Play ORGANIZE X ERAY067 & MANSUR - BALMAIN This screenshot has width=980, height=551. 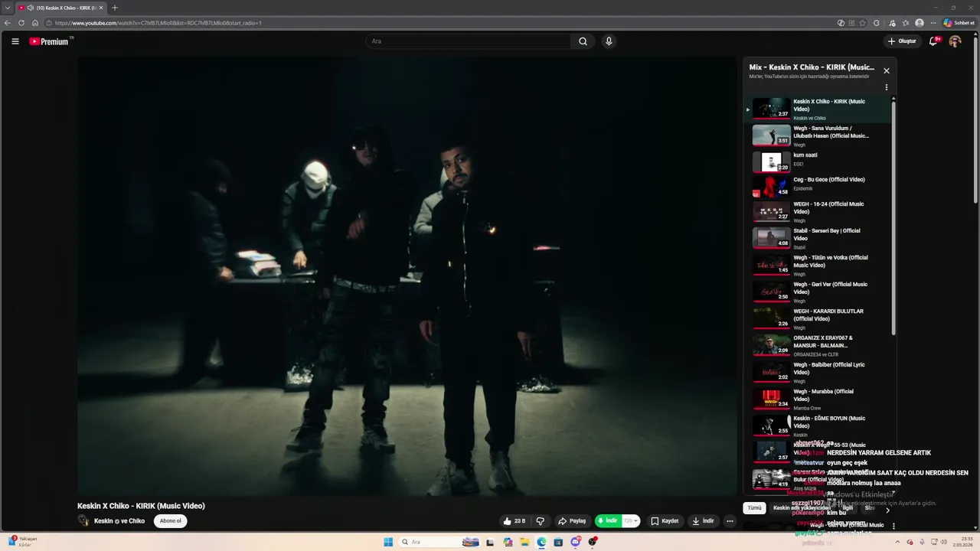[x=818, y=346]
